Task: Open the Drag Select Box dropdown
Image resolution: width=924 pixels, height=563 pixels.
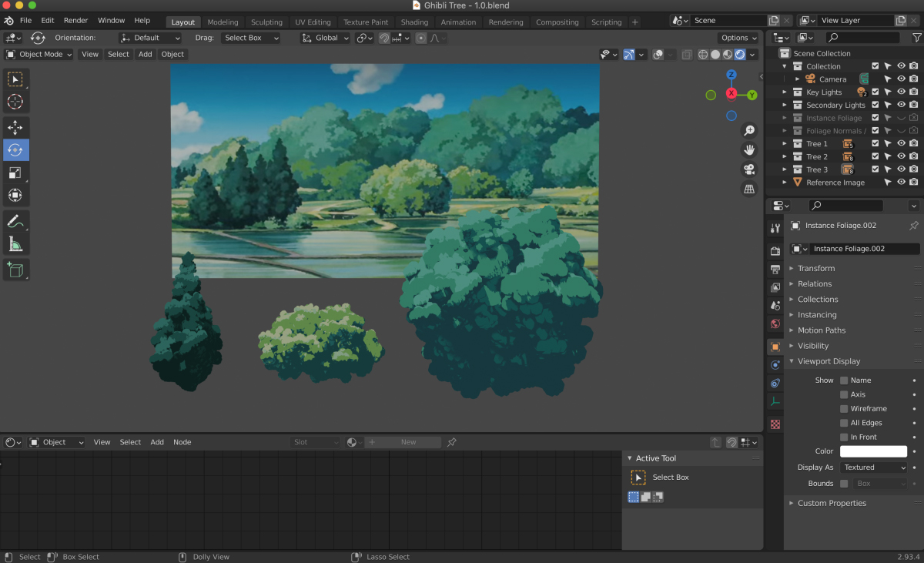Action: pos(251,38)
